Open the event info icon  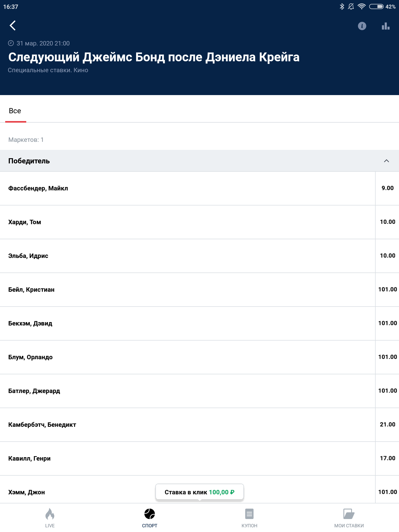coord(362,26)
